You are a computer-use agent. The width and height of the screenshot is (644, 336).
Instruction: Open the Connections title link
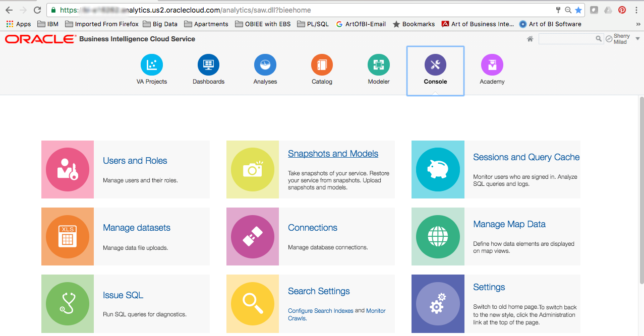click(x=313, y=228)
